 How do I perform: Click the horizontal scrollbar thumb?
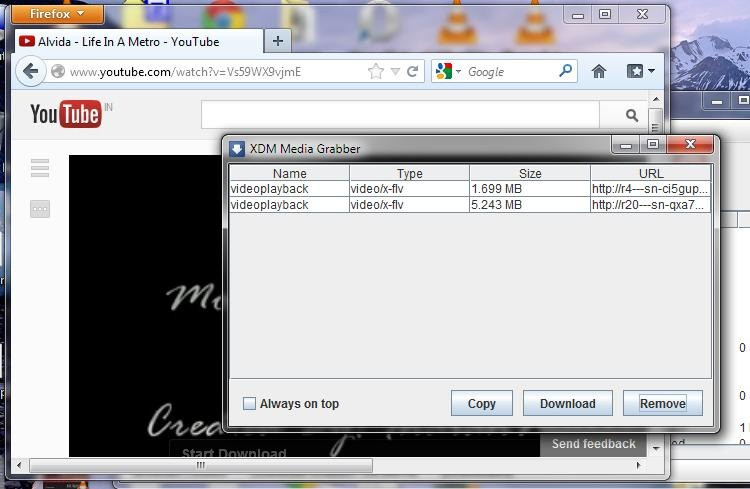[x=201, y=466]
